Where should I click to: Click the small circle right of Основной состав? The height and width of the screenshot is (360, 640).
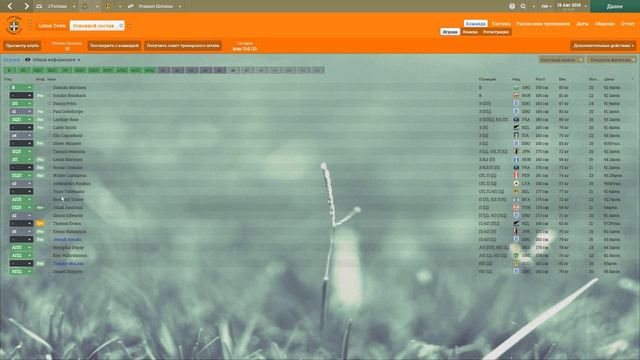129,26
